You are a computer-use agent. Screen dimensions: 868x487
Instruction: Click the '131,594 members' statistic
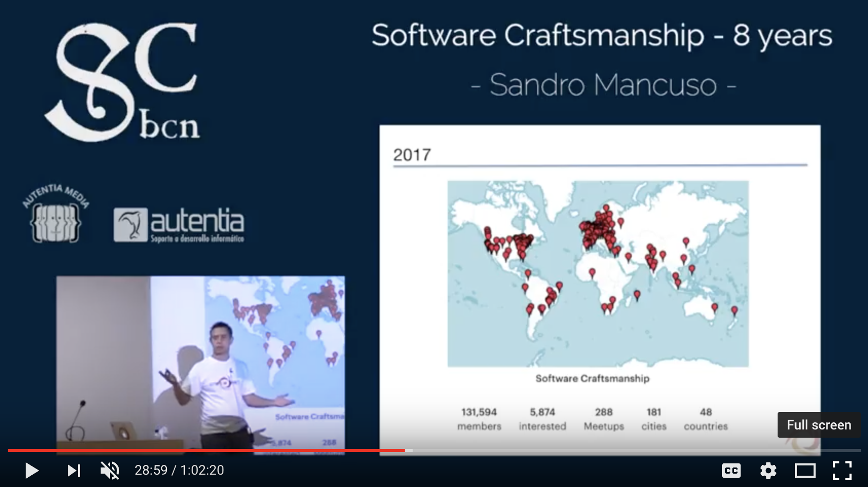point(479,419)
